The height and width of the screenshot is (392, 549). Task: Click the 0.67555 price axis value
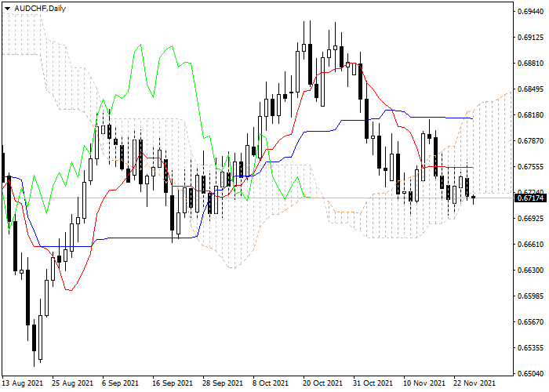[531, 166]
